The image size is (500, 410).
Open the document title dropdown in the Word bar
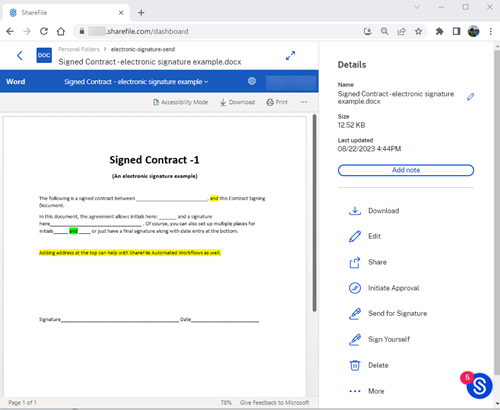click(136, 82)
